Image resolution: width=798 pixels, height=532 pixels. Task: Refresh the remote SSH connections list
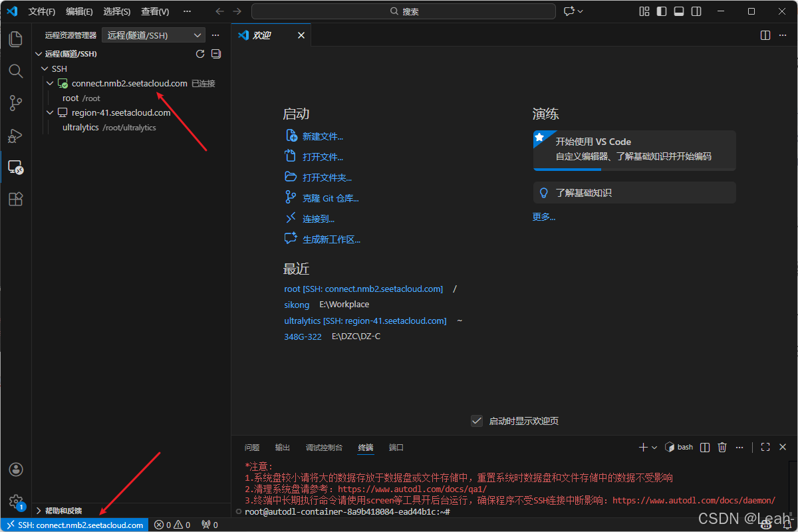[199, 53]
